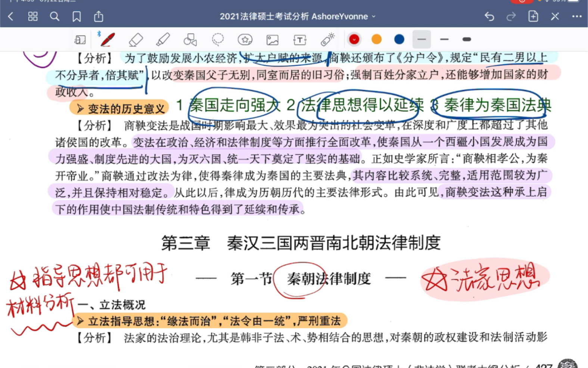Select the Image insert tool
This screenshot has height=368, width=588.
pos(273,40)
